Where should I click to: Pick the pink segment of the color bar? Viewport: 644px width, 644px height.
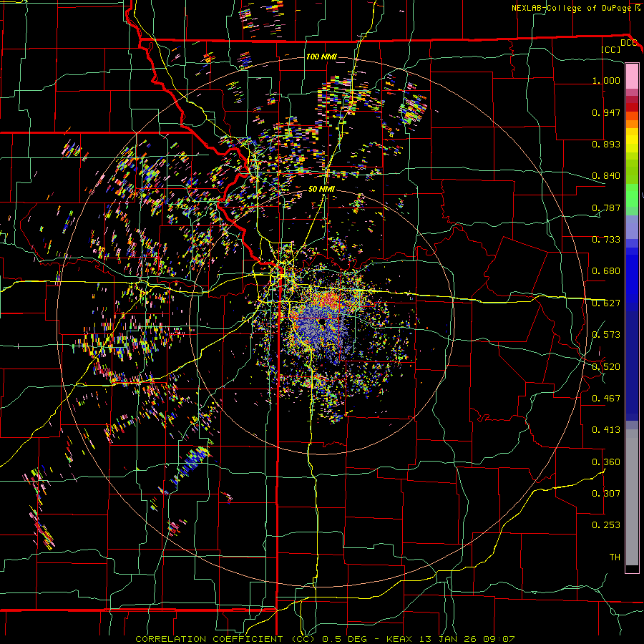pyautogui.click(x=632, y=76)
